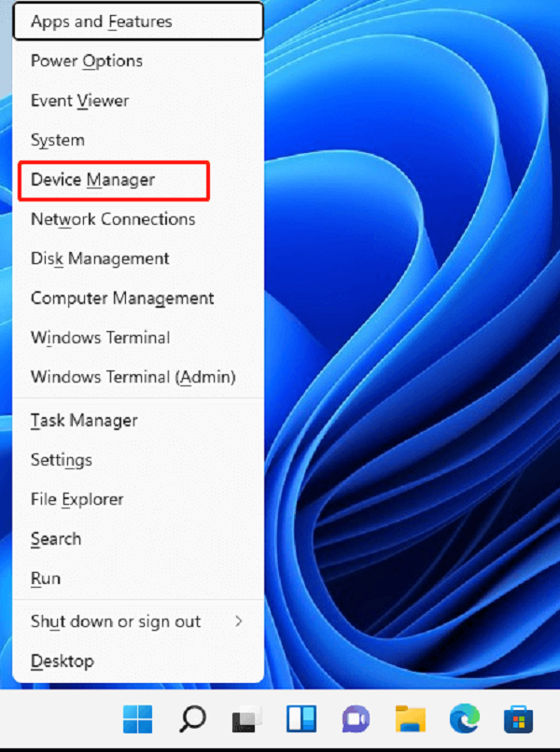Open Network Connections
Image resolution: width=560 pixels, height=752 pixels.
[113, 219]
